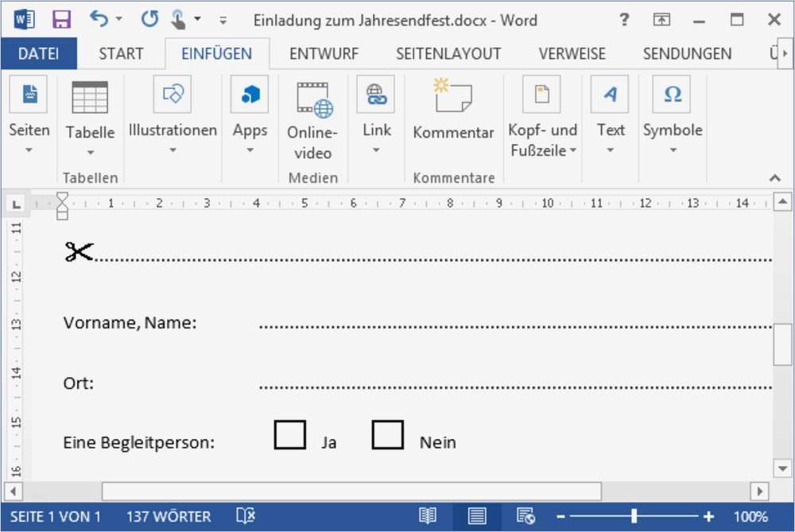Click the horizontal scrollbar left arrow
The image size is (795, 532).
pyautogui.click(x=14, y=491)
